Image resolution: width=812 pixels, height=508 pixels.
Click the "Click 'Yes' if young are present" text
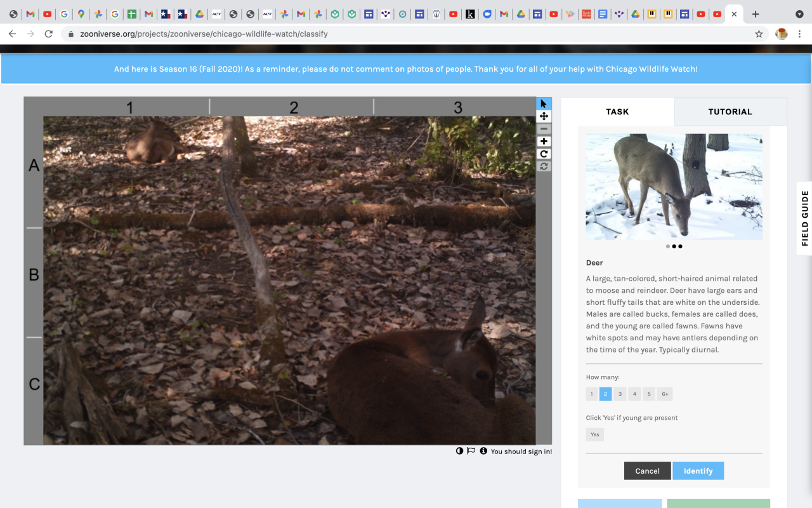[632, 418]
